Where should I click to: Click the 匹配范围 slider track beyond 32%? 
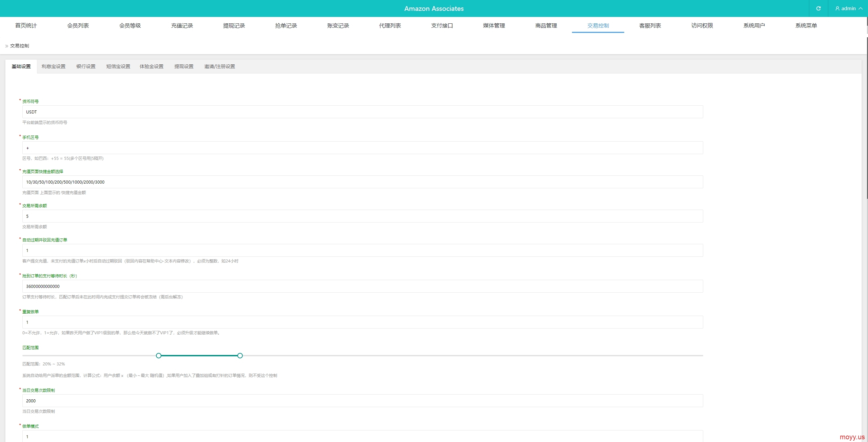pos(473,356)
